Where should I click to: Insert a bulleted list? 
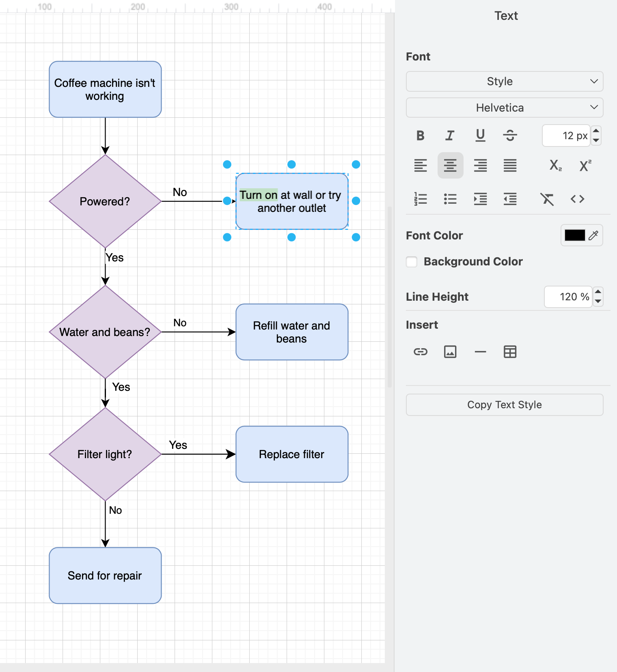tap(450, 199)
